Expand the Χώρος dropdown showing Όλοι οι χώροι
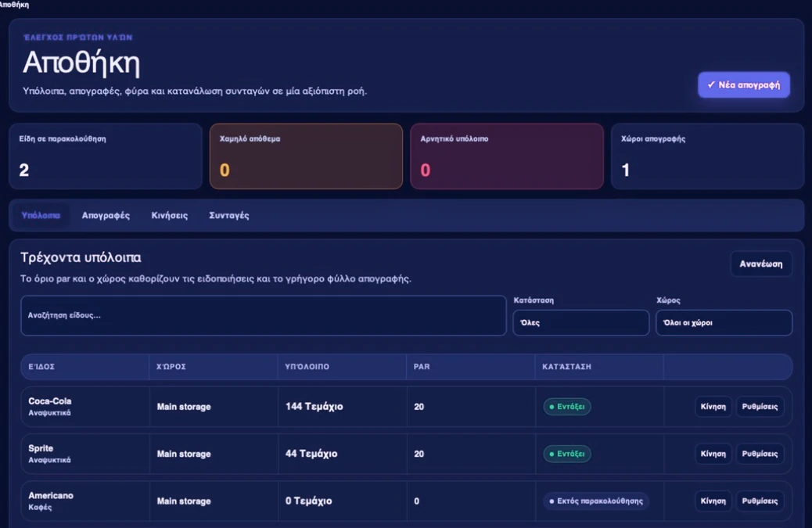 click(724, 322)
